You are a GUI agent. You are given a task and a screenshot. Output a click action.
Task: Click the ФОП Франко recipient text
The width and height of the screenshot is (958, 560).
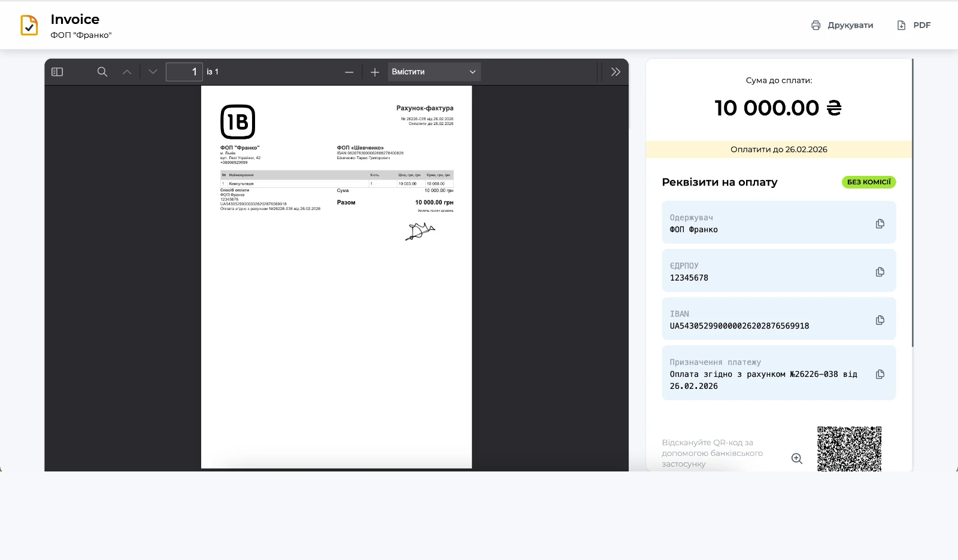[693, 230]
